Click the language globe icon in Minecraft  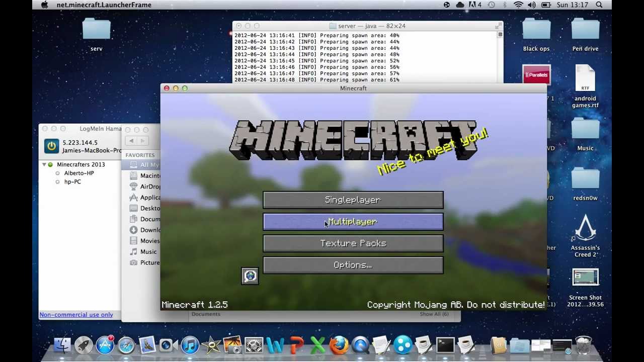coord(250,276)
